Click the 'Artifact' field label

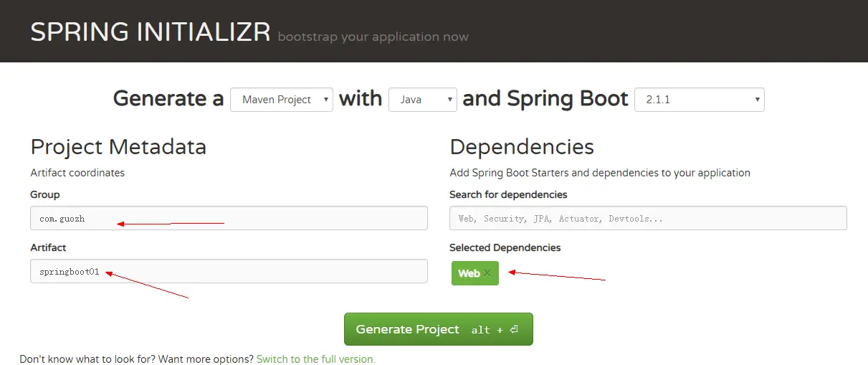pos(48,247)
